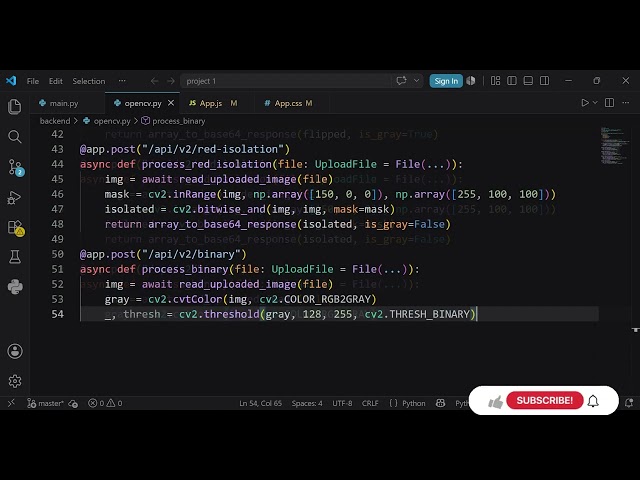Select backend in the breadcrumb
Image resolution: width=640 pixels, height=480 pixels.
[x=55, y=121]
